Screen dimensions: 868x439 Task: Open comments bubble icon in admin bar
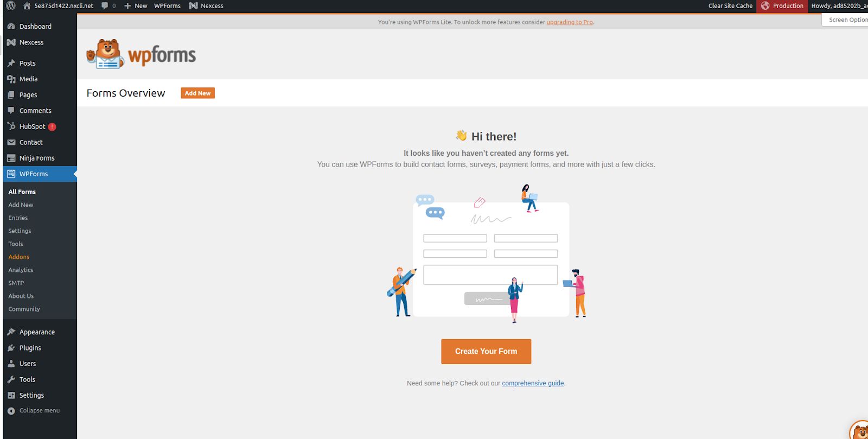tap(105, 6)
